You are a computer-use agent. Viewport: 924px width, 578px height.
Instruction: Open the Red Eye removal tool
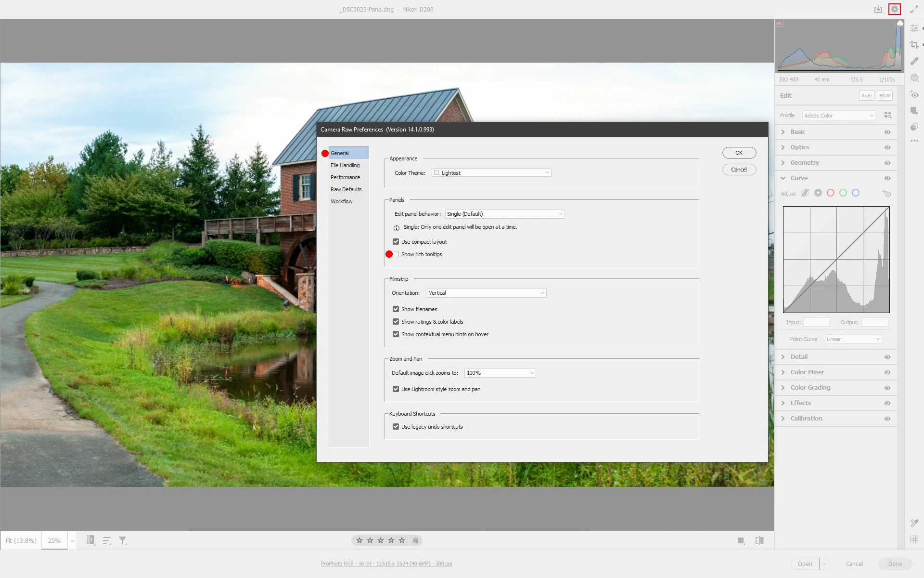click(x=914, y=95)
